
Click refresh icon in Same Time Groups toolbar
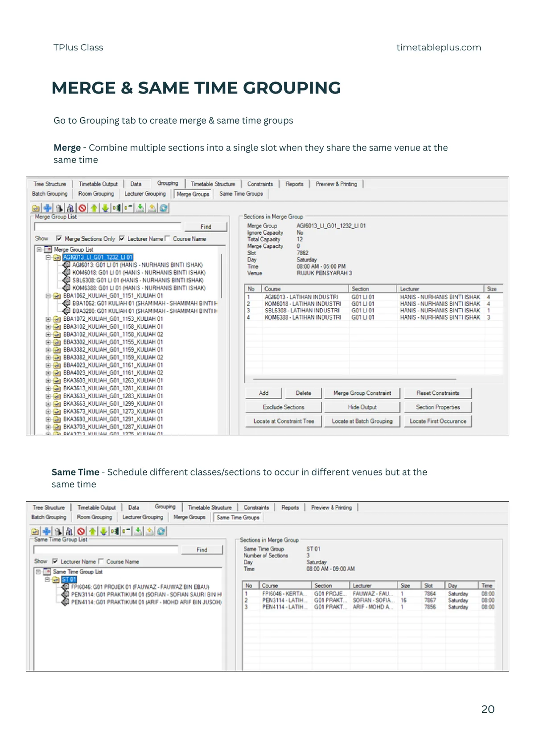click(x=161, y=531)
